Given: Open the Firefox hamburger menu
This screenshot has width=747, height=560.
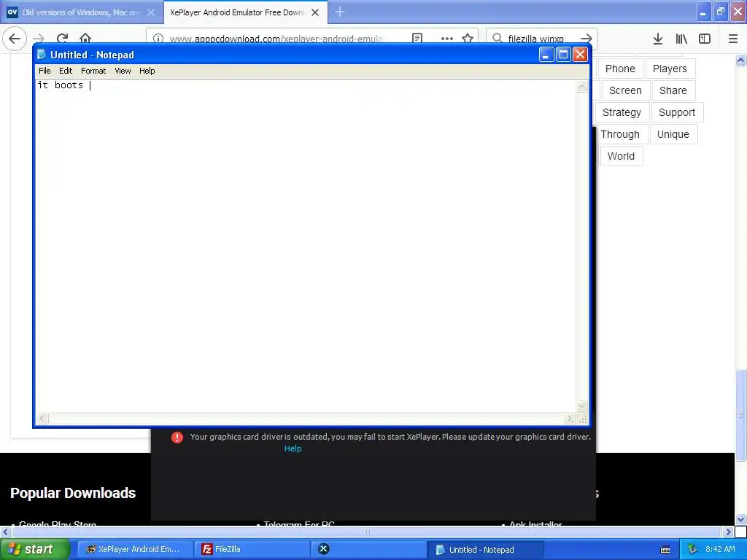Looking at the screenshot, I should click(733, 39).
